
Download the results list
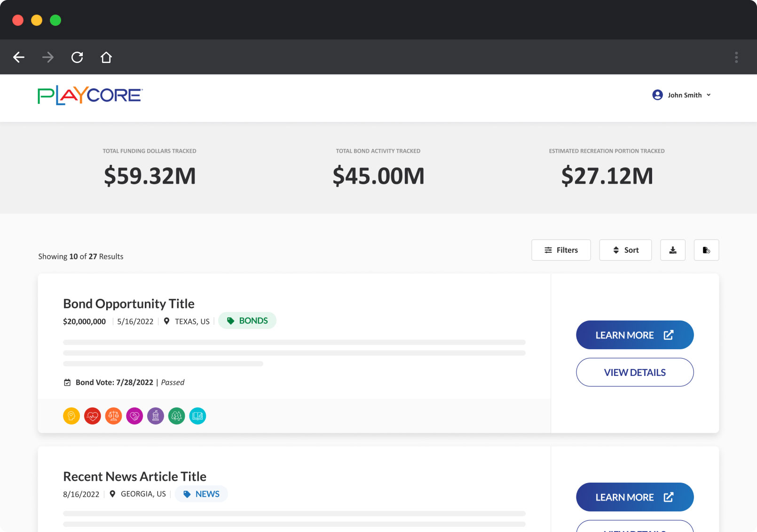tap(673, 250)
